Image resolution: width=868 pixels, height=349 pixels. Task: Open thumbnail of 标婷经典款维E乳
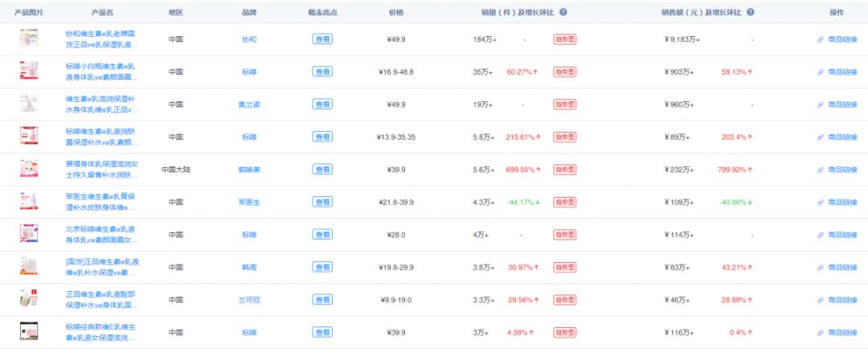29,331
